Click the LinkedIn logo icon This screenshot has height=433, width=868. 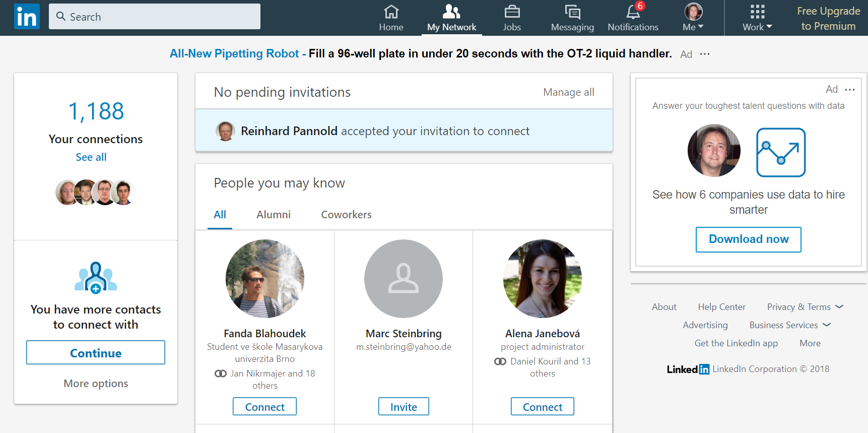coord(27,17)
